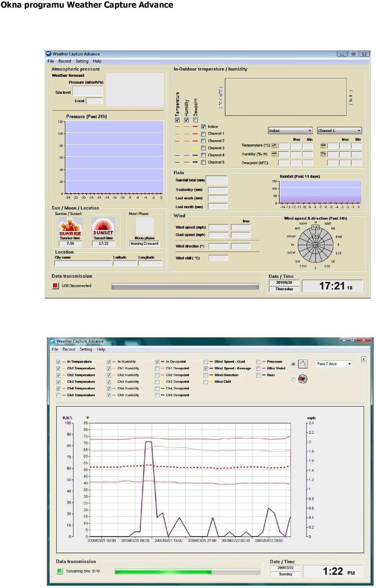Screen dimensions: 376x588
Task: Click the green transmission indicator beside Remaining time
Action: click(x=60, y=571)
